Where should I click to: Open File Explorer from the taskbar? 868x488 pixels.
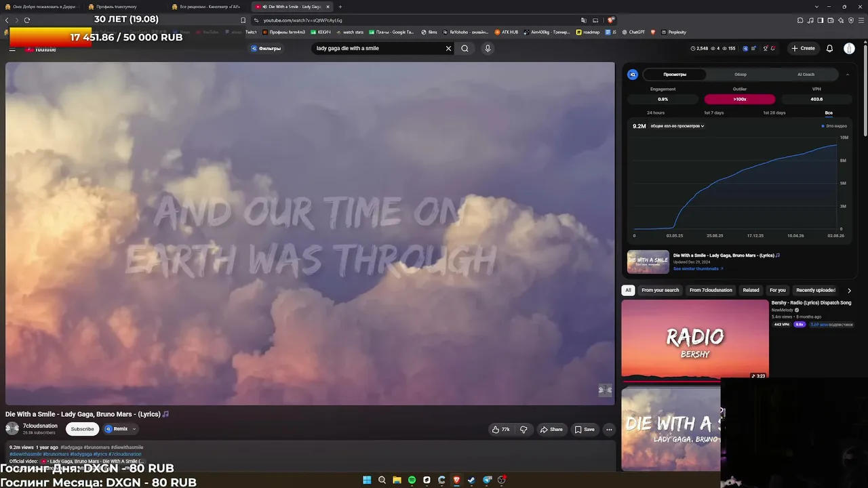[397, 480]
